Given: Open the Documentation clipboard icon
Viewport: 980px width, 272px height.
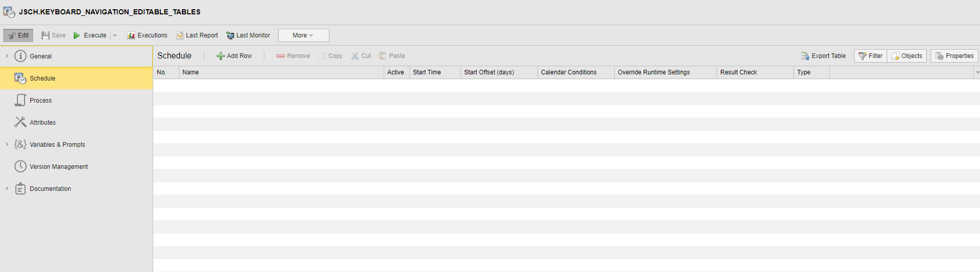Looking at the screenshot, I should [20, 188].
